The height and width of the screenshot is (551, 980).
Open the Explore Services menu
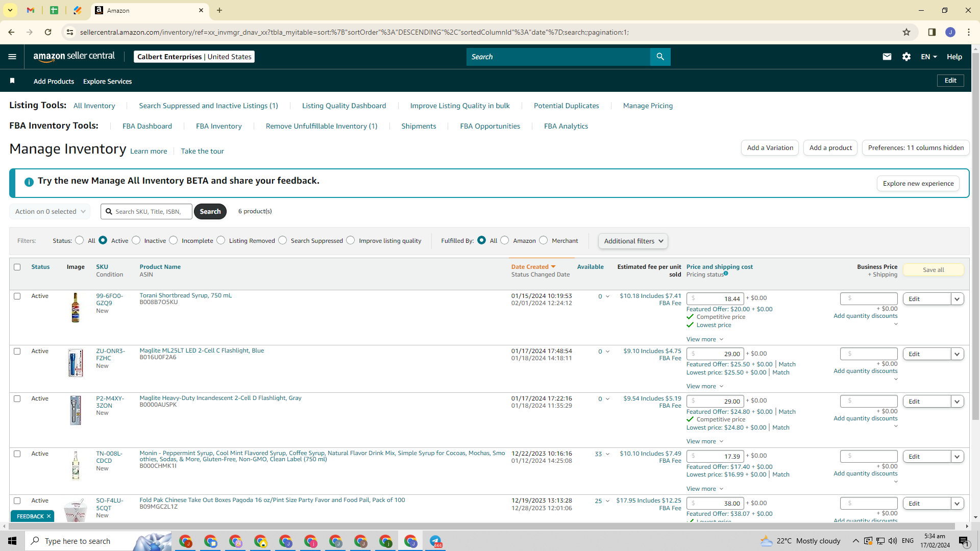[107, 81]
